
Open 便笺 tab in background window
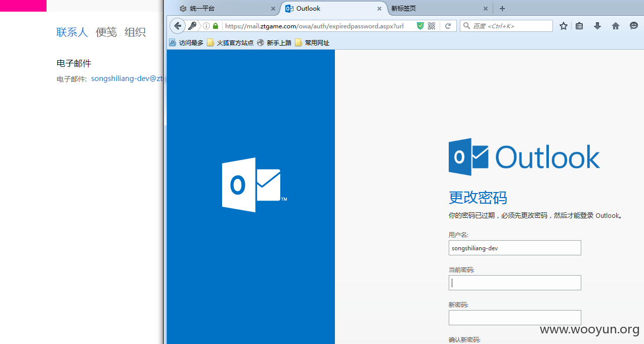[106, 32]
